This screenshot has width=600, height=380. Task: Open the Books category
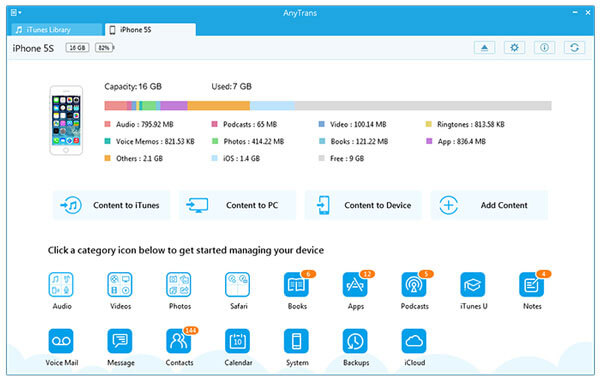[297, 285]
